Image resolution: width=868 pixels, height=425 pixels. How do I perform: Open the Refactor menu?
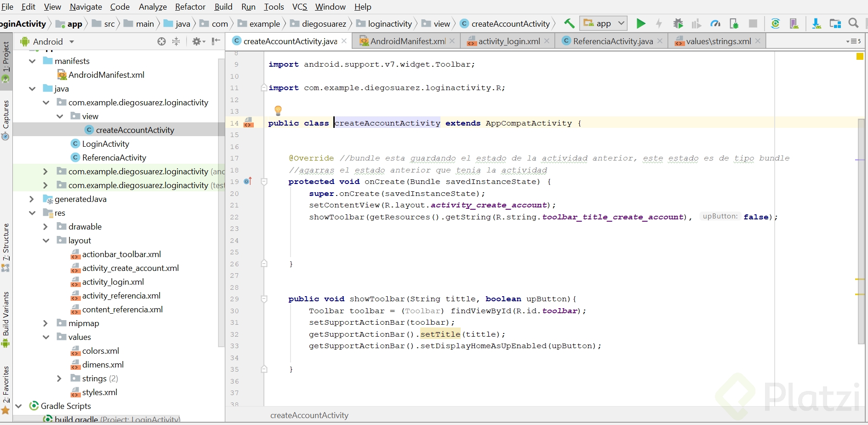pyautogui.click(x=190, y=6)
